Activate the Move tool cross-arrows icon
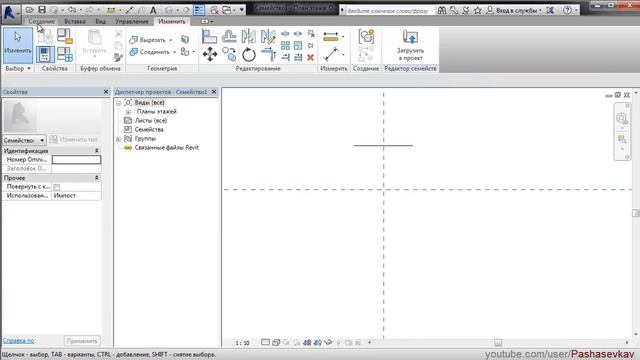 click(x=210, y=54)
